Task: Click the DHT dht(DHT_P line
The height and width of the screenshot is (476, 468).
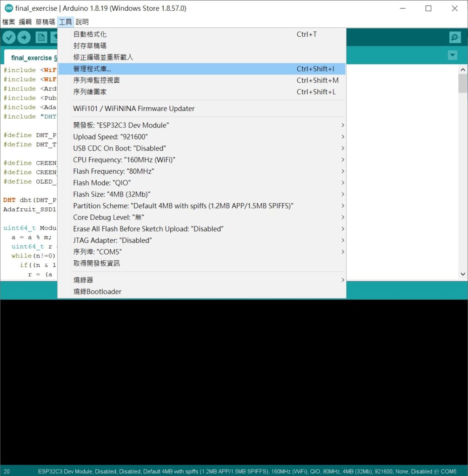Action: pos(30,200)
